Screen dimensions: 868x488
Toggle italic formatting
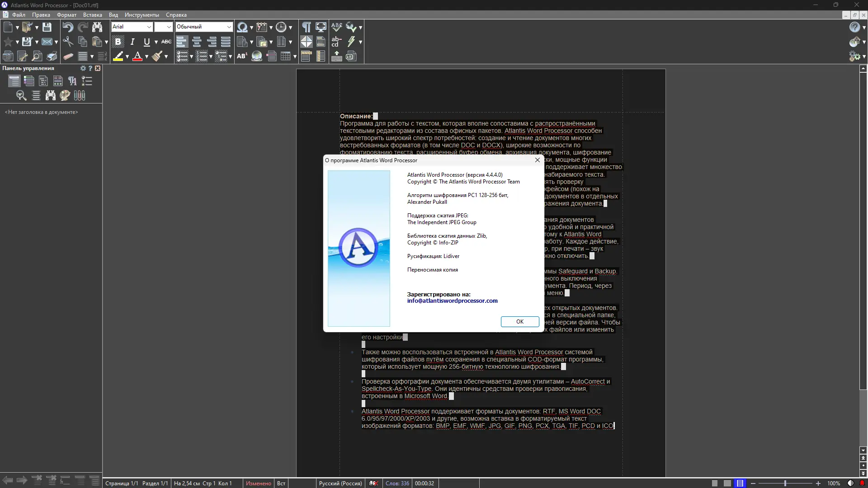point(132,42)
